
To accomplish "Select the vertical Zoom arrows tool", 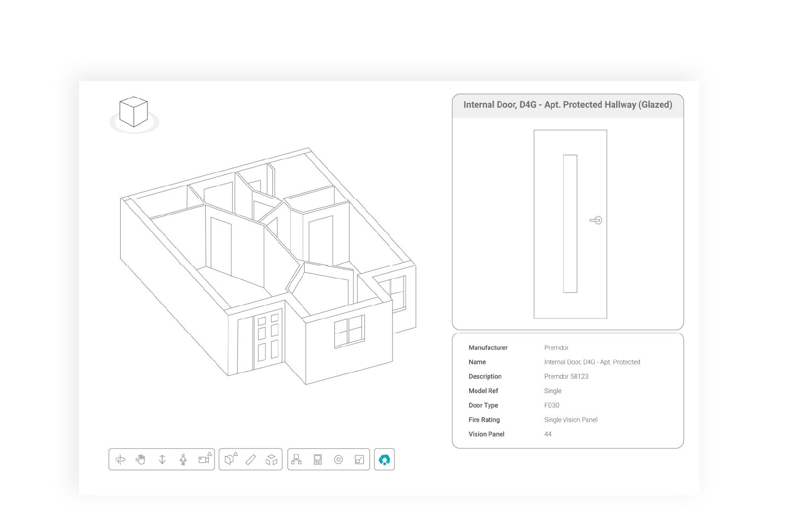I will (x=162, y=460).
